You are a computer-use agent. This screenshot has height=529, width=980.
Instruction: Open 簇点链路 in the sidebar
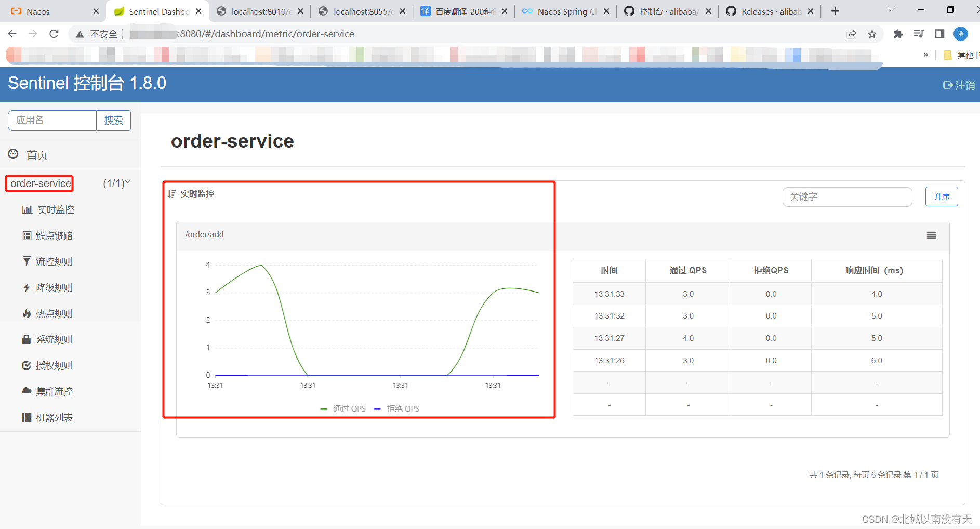[48, 235]
